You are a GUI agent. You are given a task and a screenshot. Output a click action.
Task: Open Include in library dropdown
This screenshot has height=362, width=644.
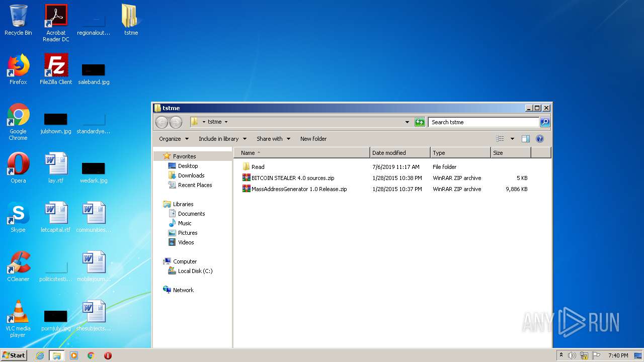[222, 139]
